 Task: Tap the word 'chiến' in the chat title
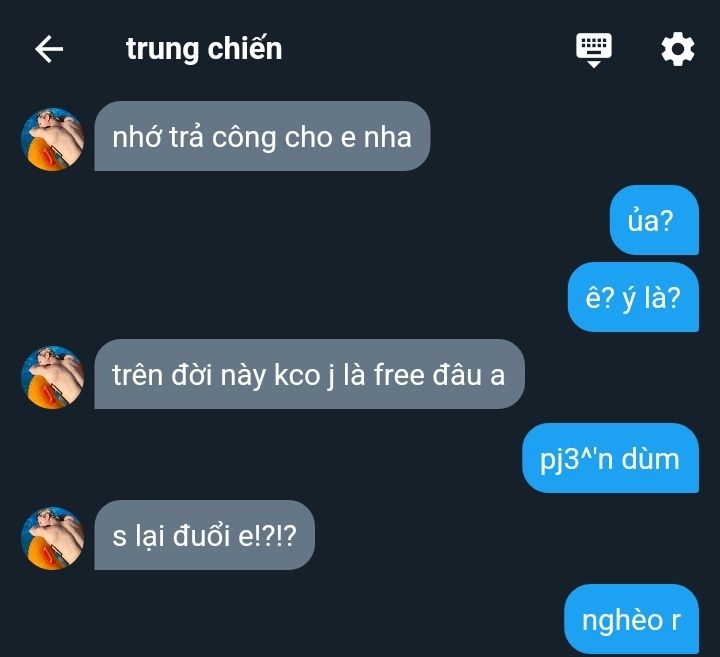(x=245, y=48)
